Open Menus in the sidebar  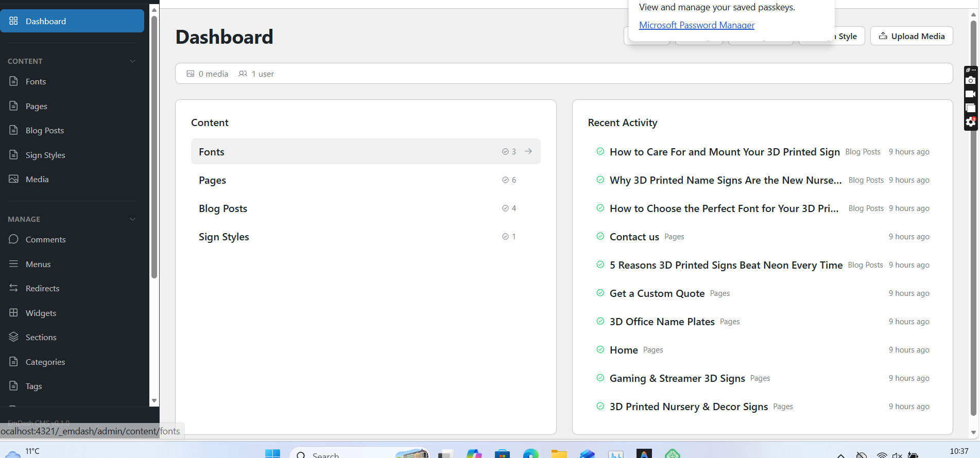[38, 264]
